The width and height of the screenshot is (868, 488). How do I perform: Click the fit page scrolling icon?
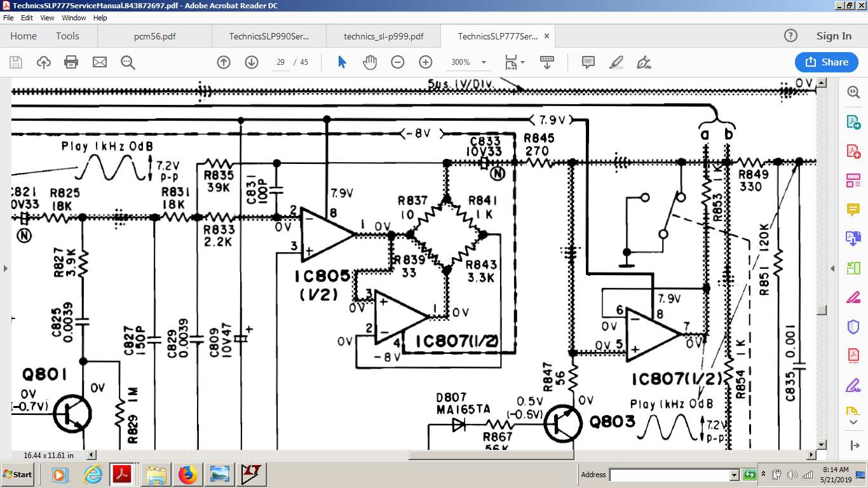(x=511, y=62)
